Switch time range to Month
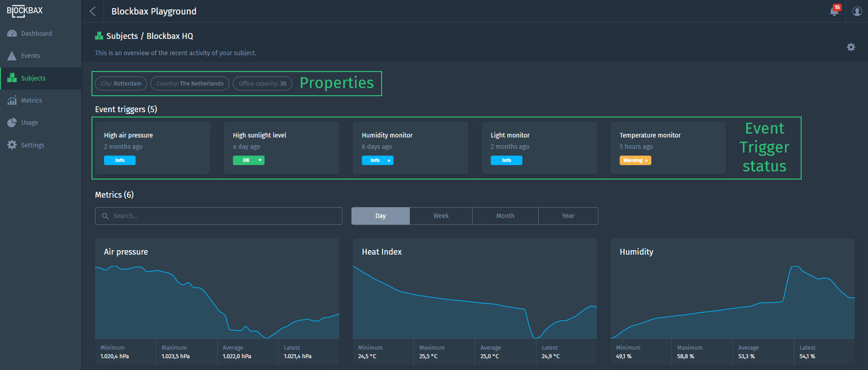This screenshot has height=370, width=868. 505,216
